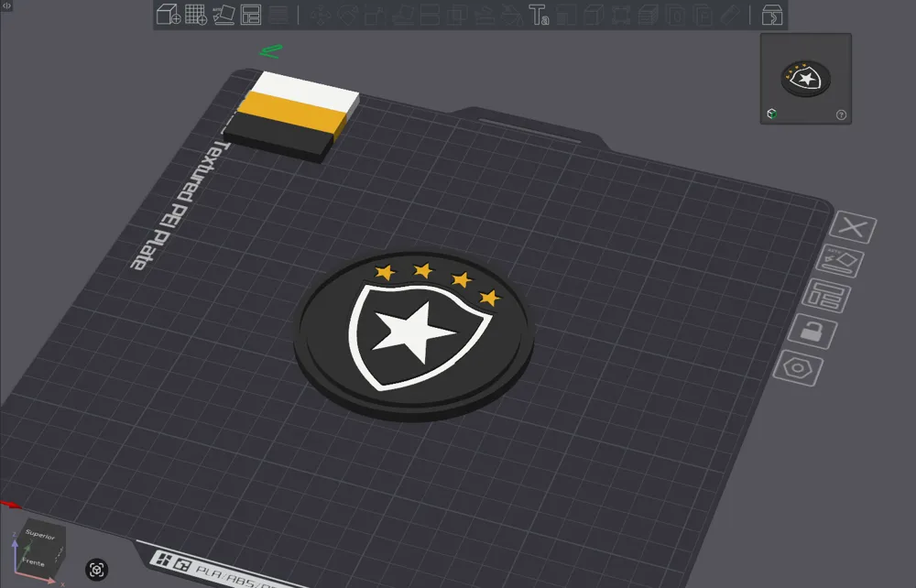916x588 pixels.
Task: Open the plate preview thumbnail
Action: [804, 78]
